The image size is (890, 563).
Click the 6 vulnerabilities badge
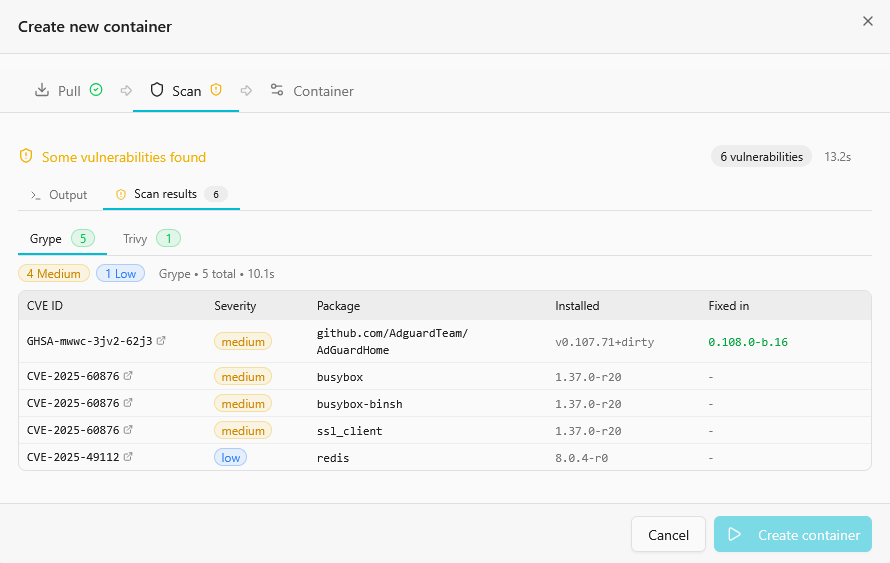(x=761, y=157)
